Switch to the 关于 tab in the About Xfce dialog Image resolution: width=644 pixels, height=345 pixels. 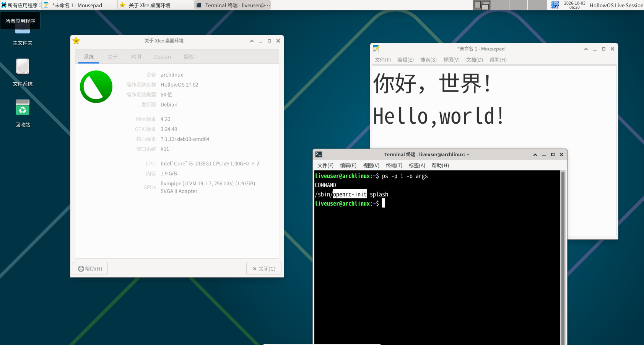(x=112, y=57)
